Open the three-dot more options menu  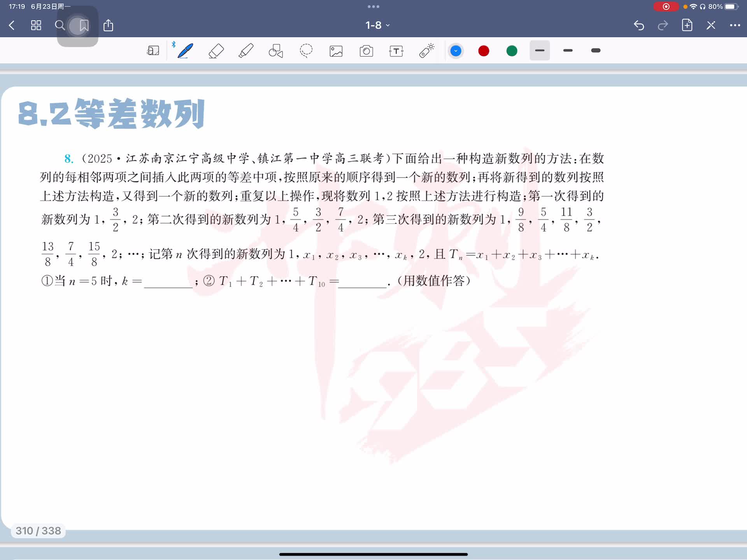tap(735, 25)
